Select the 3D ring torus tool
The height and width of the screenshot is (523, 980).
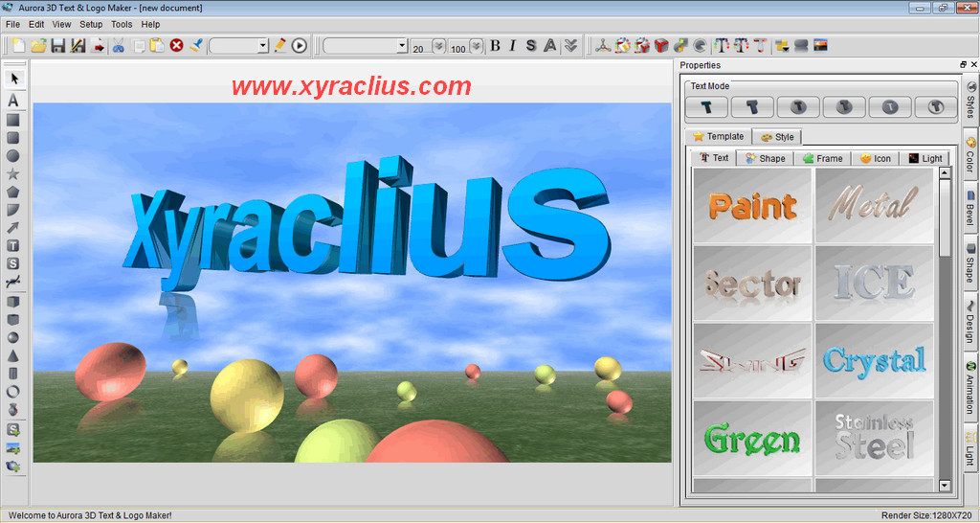13,392
